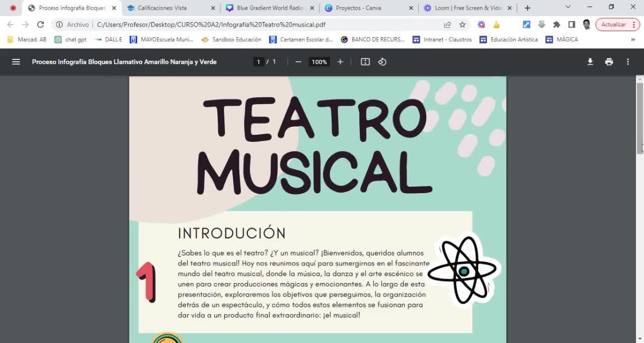Open the Extensions puzzle menu

tap(556, 24)
